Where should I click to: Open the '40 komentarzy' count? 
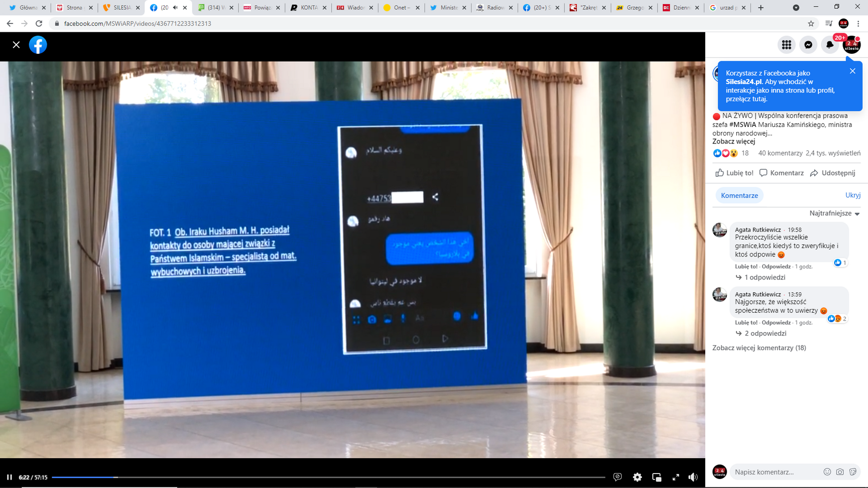[780, 153]
